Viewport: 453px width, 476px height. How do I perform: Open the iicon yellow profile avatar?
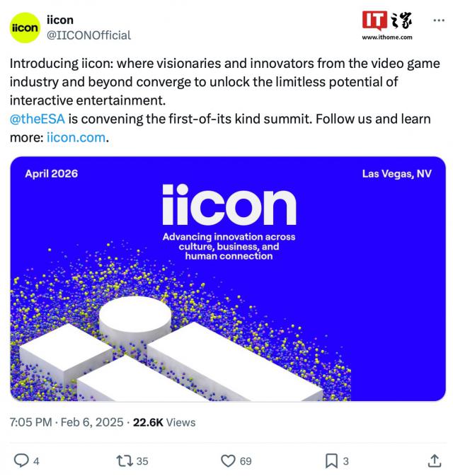[24, 28]
